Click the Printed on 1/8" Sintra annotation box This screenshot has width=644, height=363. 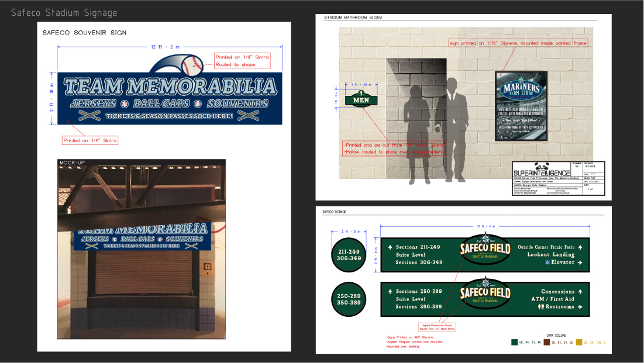pos(242,61)
